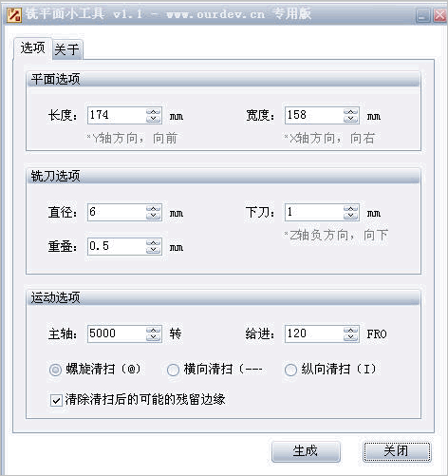Image resolution: width=448 pixels, height=476 pixels.
Task: Click the 平面选项 group header
Action: (223, 79)
